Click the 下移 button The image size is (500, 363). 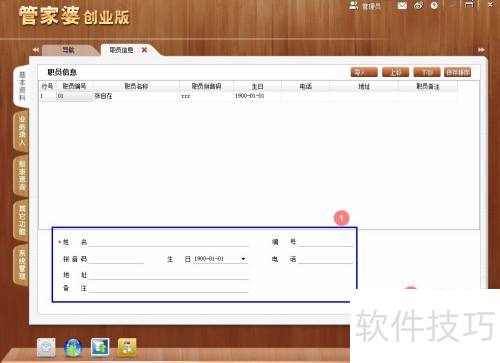pos(427,72)
